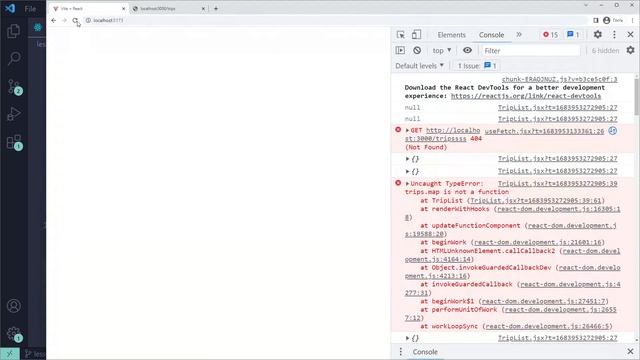This screenshot has height=360, width=640.
Task: Click browser forward arrow
Action: pos(64,20)
